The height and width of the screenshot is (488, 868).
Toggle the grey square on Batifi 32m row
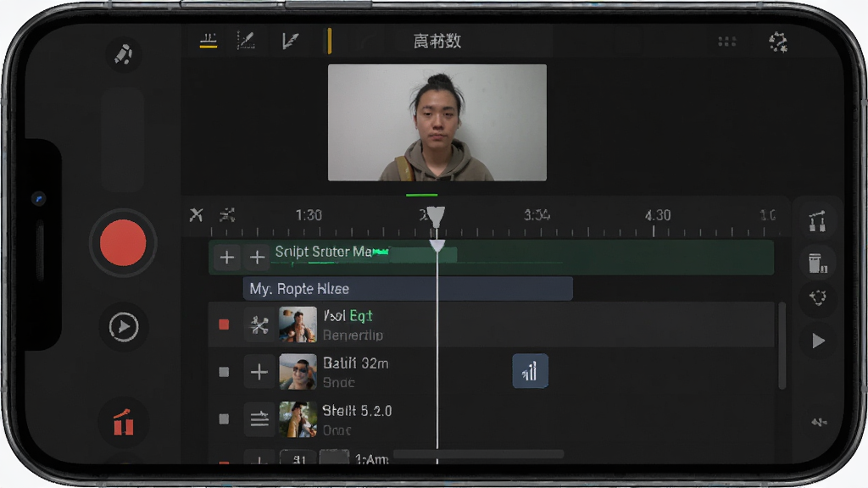click(224, 372)
